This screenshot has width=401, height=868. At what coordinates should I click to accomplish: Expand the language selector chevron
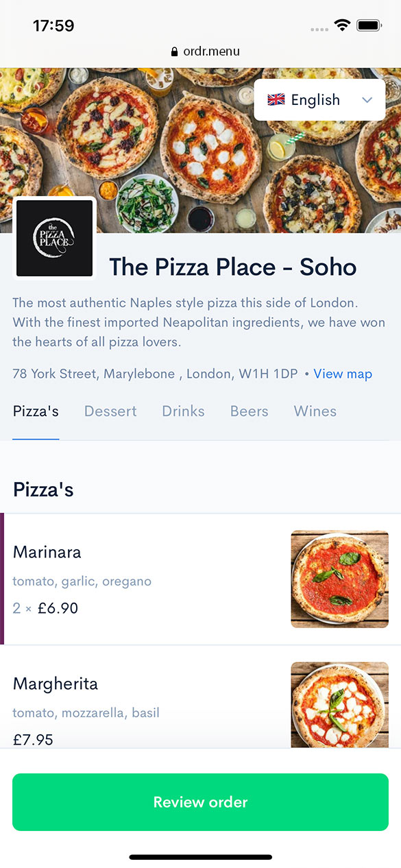pyautogui.click(x=367, y=99)
